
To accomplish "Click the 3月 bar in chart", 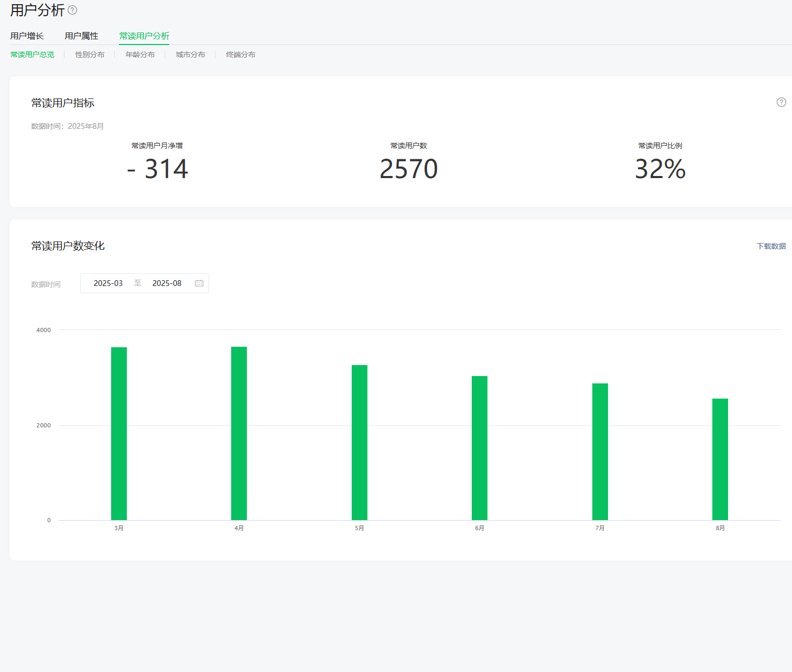I will [x=119, y=434].
